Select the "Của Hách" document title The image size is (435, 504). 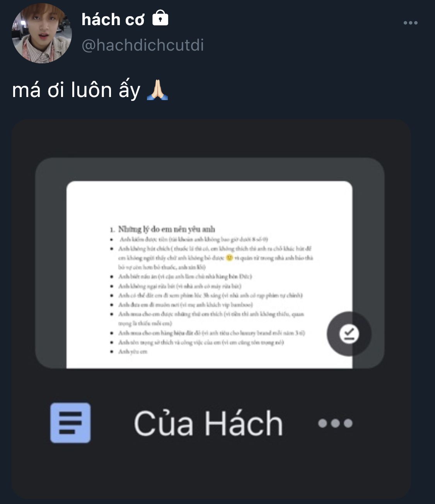pyautogui.click(x=208, y=423)
